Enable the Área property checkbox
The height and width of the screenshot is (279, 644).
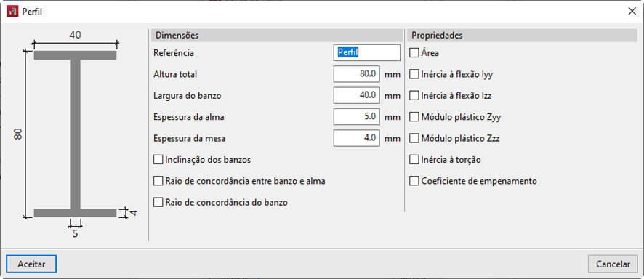tap(414, 53)
